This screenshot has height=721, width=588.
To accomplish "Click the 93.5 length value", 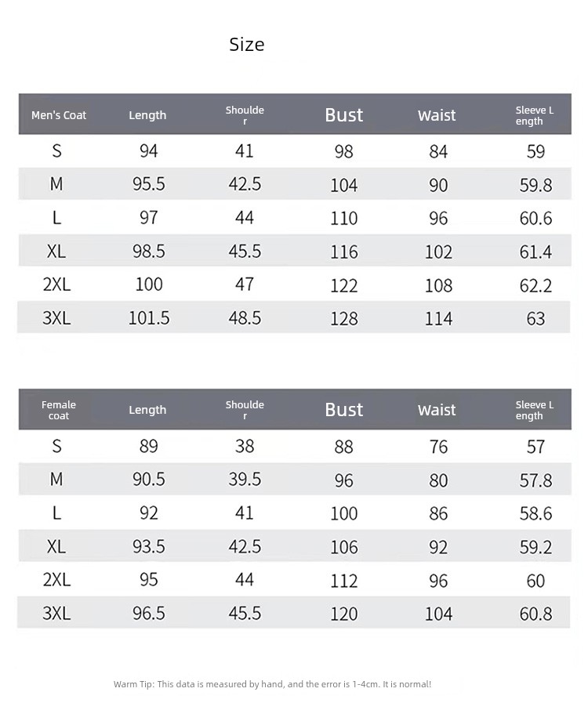I will pyautogui.click(x=149, y=546).
